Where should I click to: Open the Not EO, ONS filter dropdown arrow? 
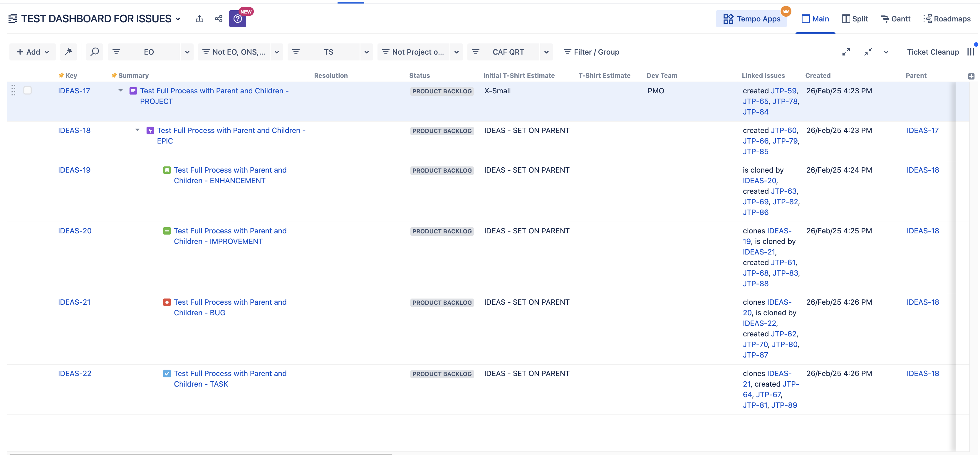(276, 52)
